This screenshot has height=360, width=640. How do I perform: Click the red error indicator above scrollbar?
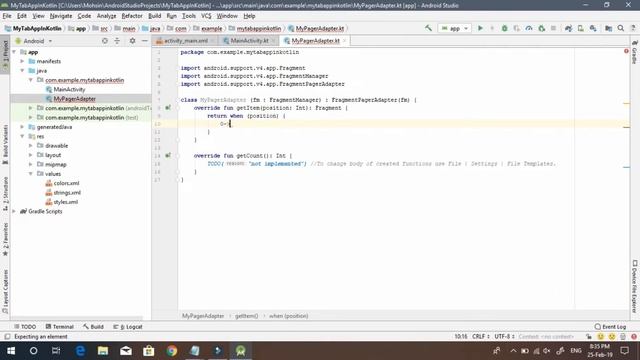click(x=626, y=51)
